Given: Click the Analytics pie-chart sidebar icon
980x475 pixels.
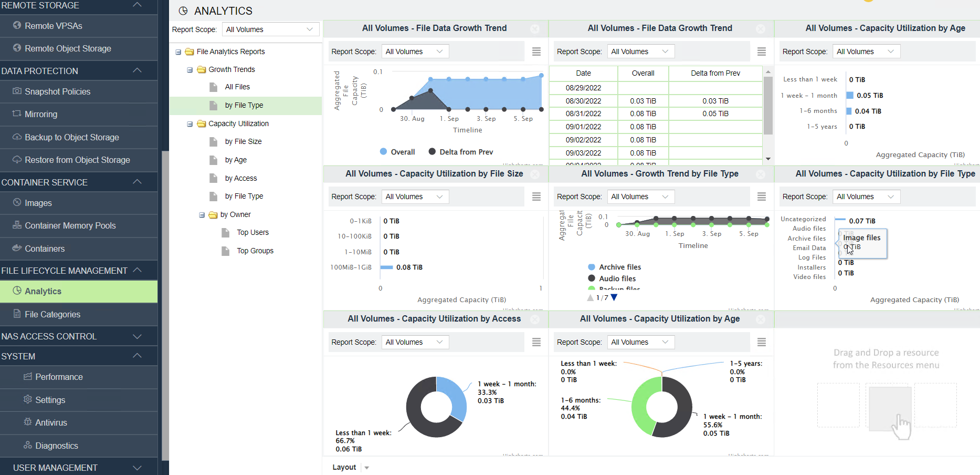Looking at the screenshot, I should 17,291.
